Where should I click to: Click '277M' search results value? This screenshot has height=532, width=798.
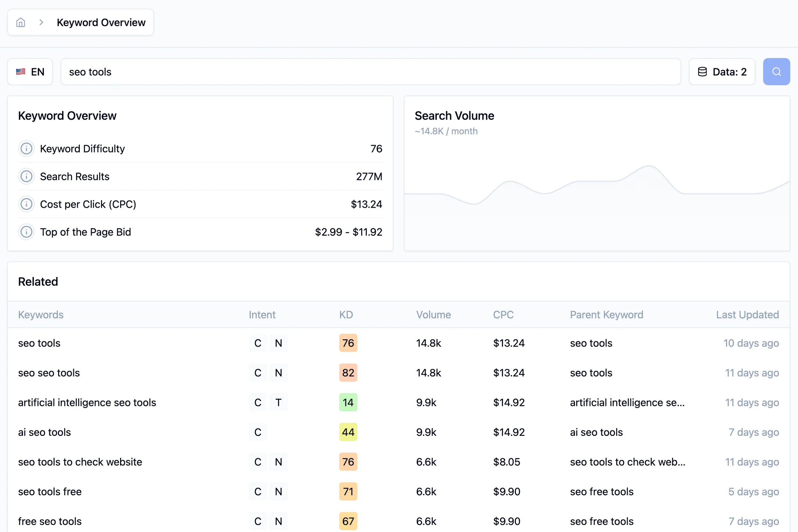coord(369,177)
